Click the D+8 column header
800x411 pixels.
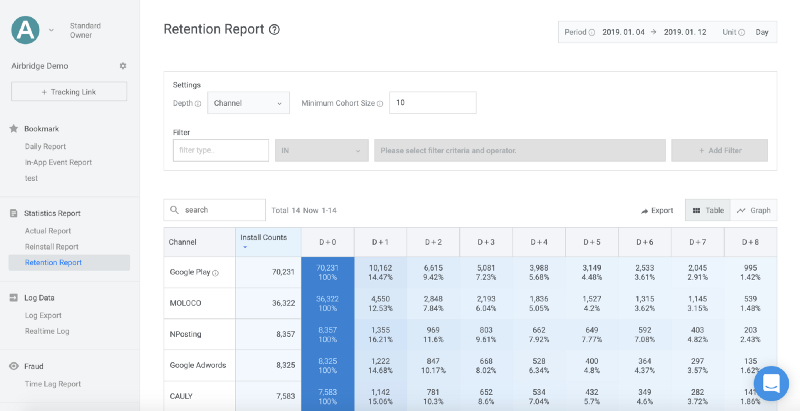[750, 242]
